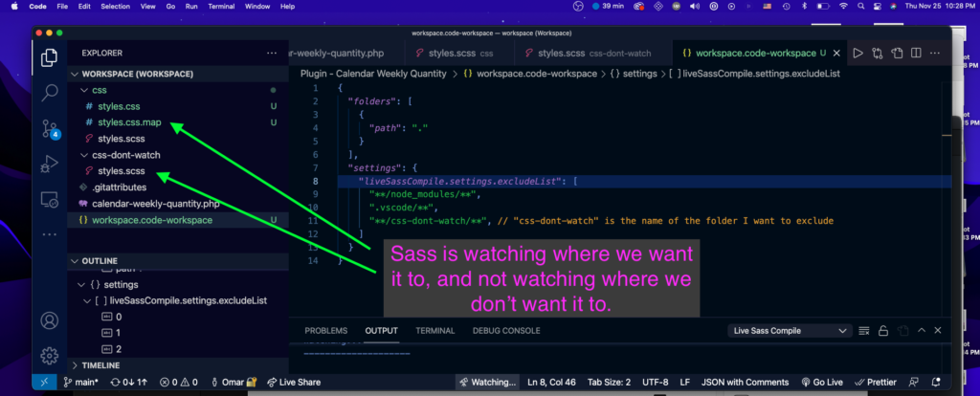This screenshot has height=396, width=980.
Task: Show additional views ellipsis in activity bar
Action: [50, 235]
